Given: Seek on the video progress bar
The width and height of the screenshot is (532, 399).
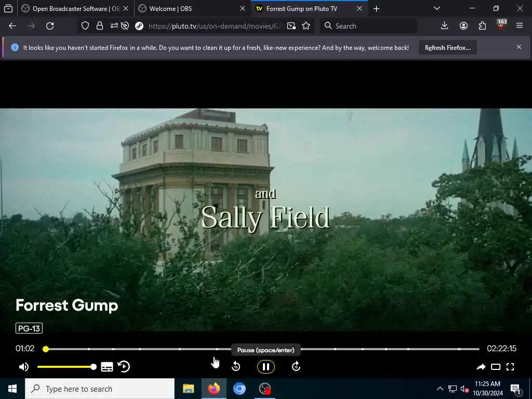Looking at the screenshot, I should click(262, 349).
